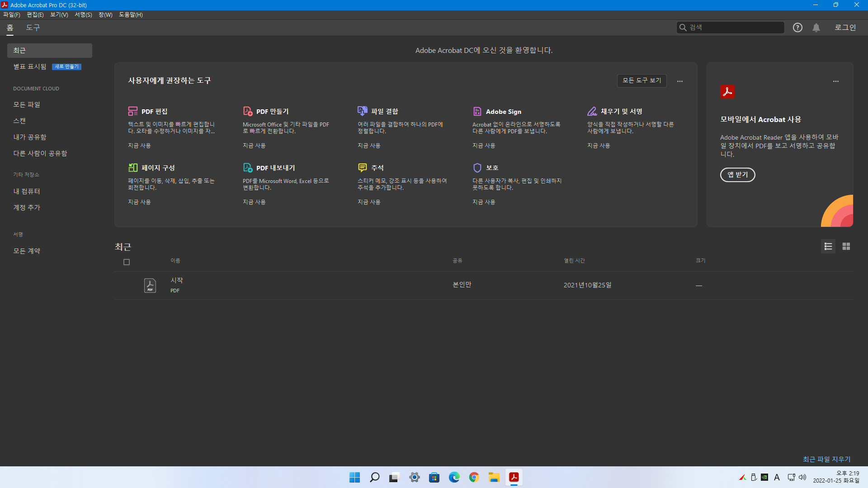868x488 pixels.
Task: Switch to the 도구 tab
Action: point(33,28)
